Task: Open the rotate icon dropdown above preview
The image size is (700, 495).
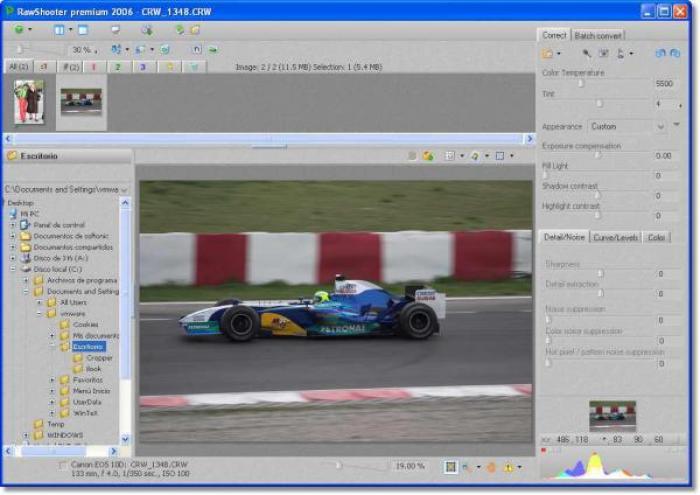Action: (x=487, y=156)
